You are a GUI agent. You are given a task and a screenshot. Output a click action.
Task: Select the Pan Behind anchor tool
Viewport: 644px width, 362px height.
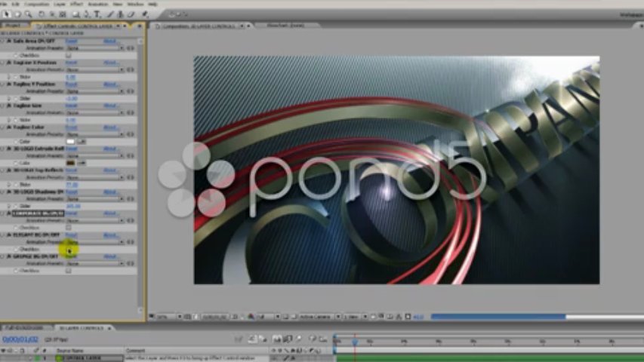63,14
